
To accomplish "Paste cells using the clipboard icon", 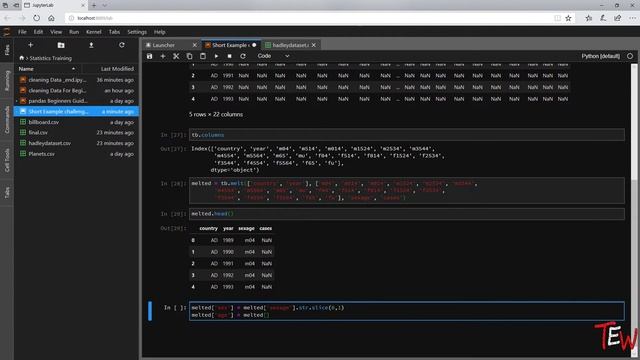I will 203,56.
